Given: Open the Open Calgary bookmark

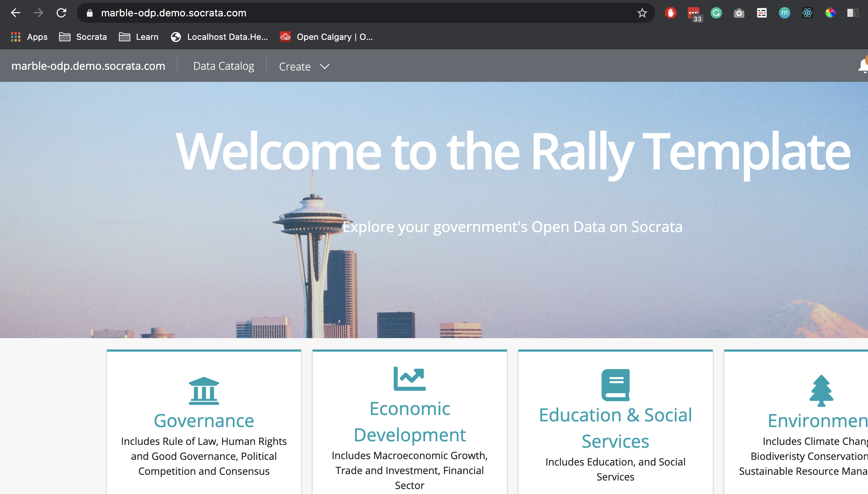Looking at the screenshot, I should [x=326, y=37].
